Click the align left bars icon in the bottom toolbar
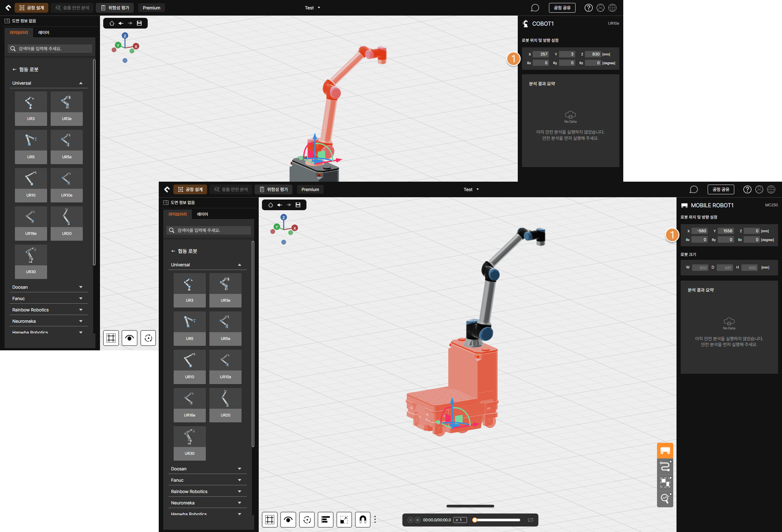 [x=325, y=520]
